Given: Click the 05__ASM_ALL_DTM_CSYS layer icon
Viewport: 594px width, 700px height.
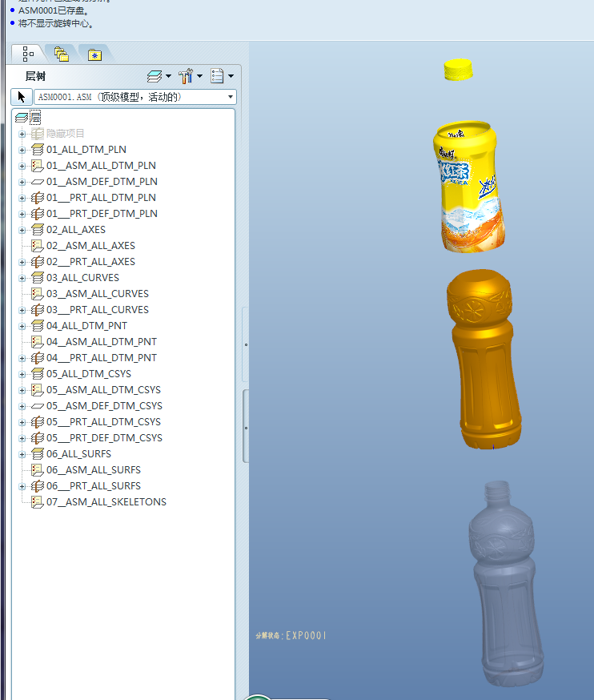Looking at the screenshot, I should pos(38,390).
